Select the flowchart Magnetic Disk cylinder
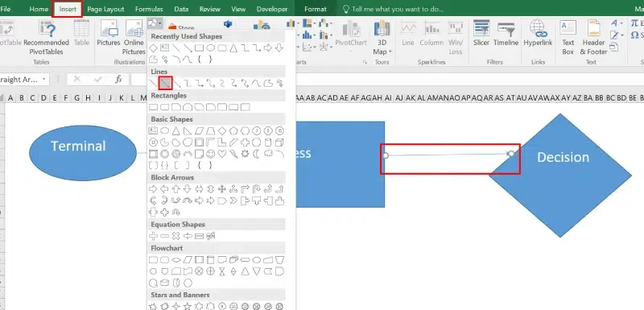The image size is (644, 310). click(164, 283)
